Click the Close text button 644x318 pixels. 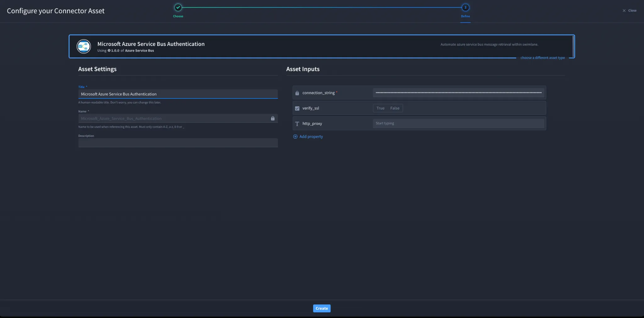[632, 10]
